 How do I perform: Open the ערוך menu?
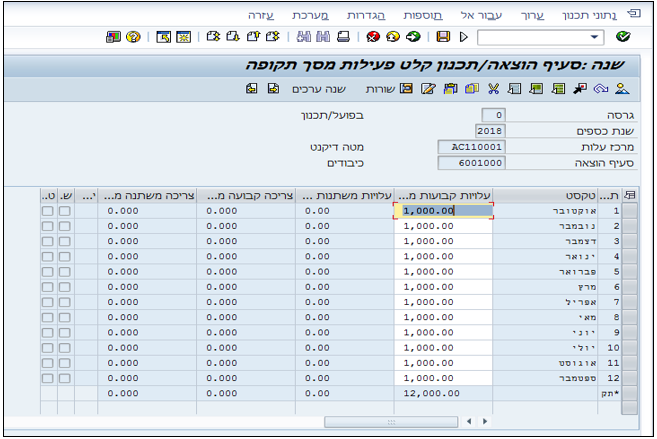[x=533, y=15]
